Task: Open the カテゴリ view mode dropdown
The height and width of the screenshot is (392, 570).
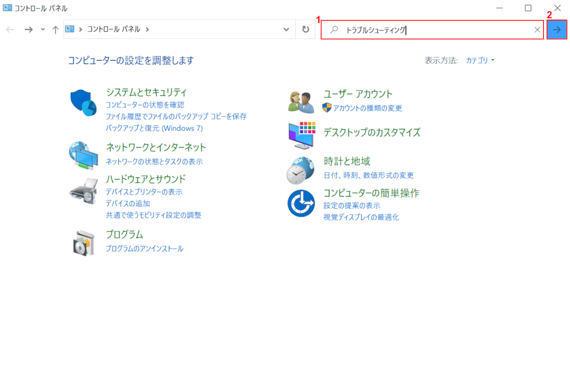Action: pyautogui.click(x=480, y=60)
